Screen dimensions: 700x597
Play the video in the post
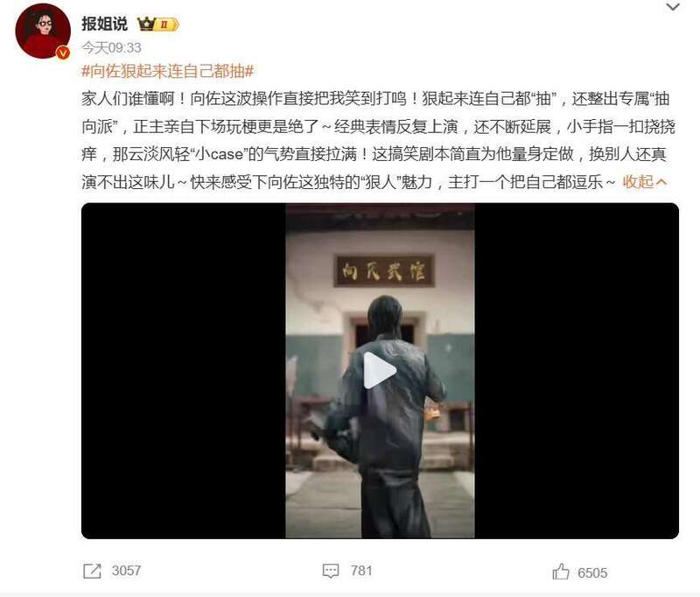[x=380, y=370]
